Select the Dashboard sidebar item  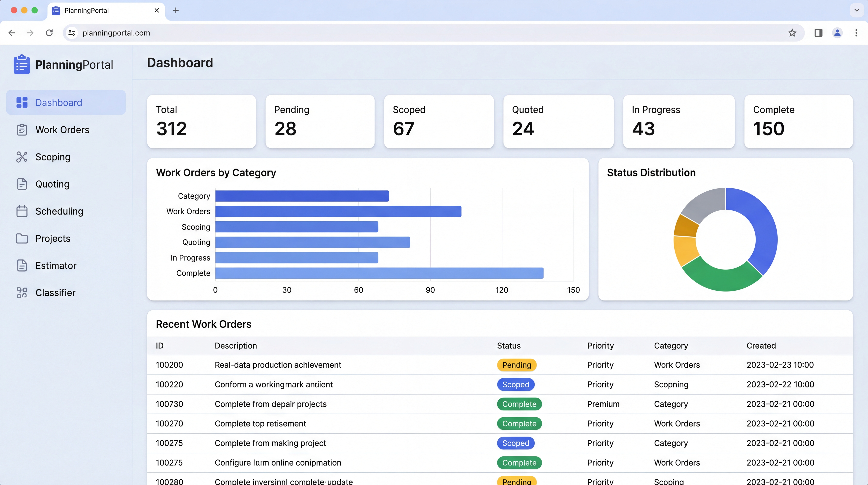66,102
